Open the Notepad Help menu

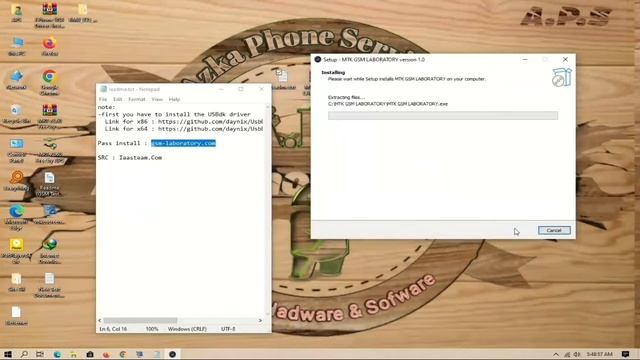click(x=174, y=99)
